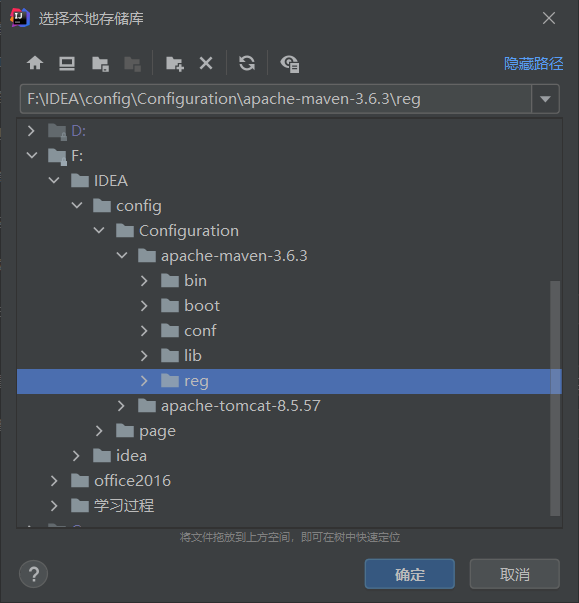The image size is (579, 603).
Task: Open the path history dropdown arrow
Action: pos(545,99)
